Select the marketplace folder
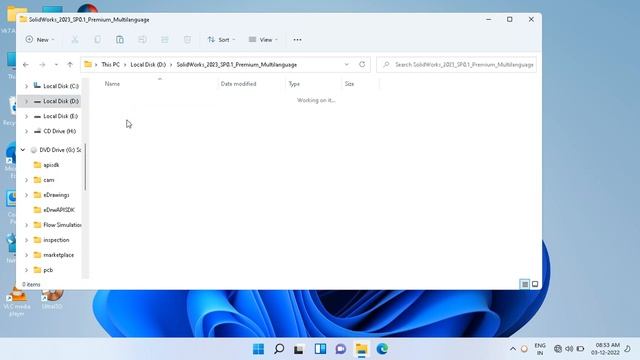This screenshot has width=640, height=360. pyautogui.click(x=58, y=255)
